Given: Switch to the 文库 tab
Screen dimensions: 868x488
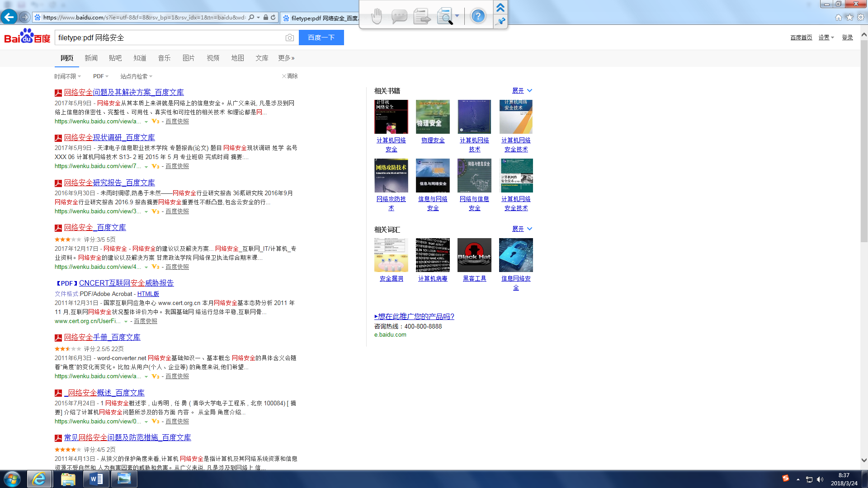Looking at the screenshot, I should 262,58.
